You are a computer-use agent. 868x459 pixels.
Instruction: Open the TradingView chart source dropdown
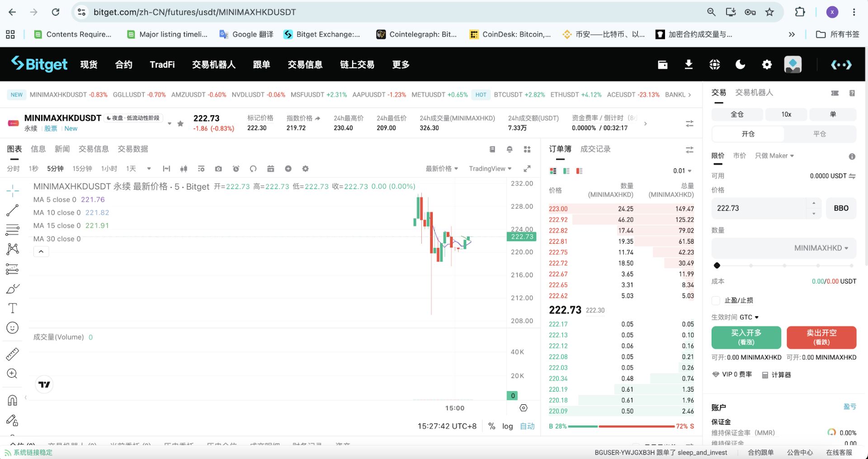[x=490, y=169]
